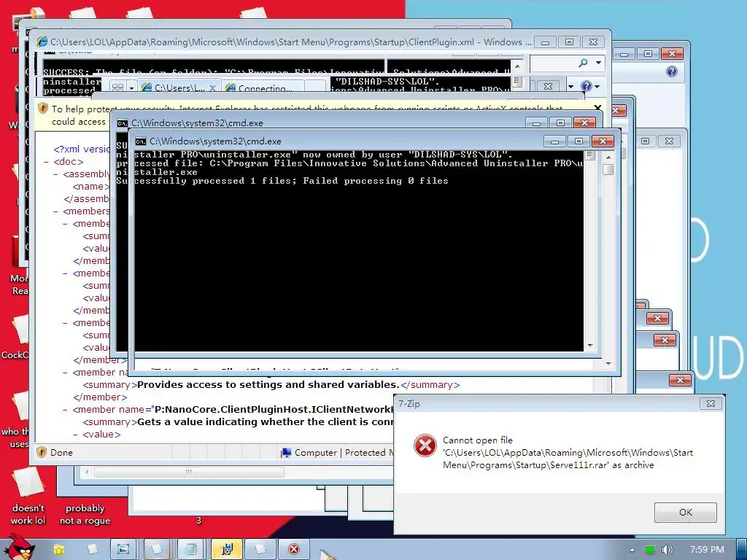Close the 7-Zip dialog with its X button
The width and height of the screenshot is (747, 560).
[x=711, y=403]
